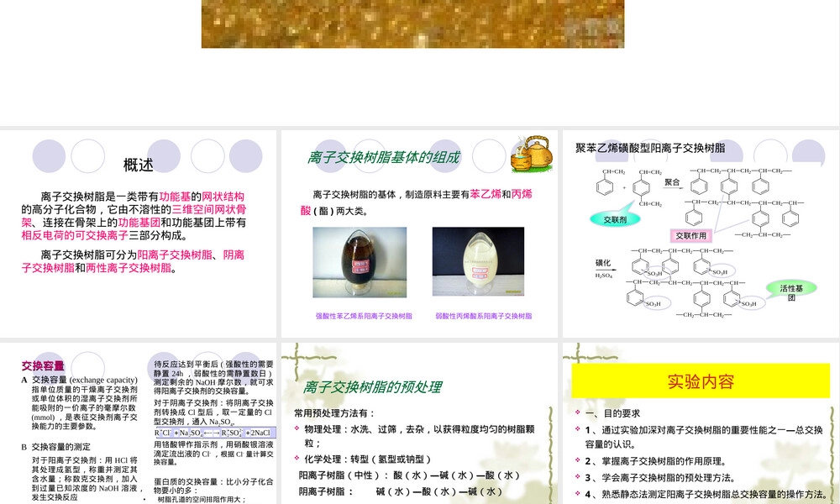Click pink text 苯乙烯 in the composition slide
840x504 pixels.
point(486,194)
